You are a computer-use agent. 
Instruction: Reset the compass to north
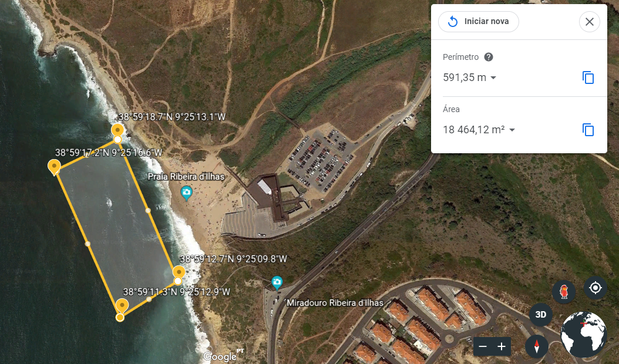point(537,346)
